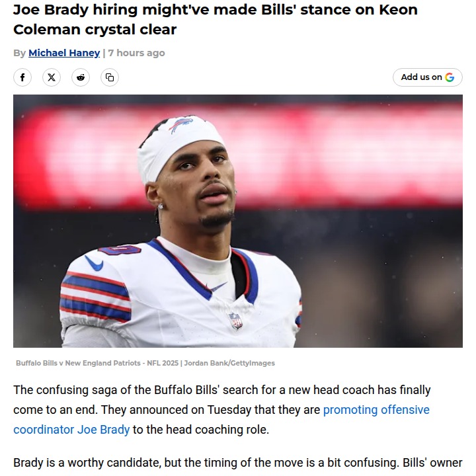This screenshot has width=476, height=476.
Task: Share the article on Reddit
Action: coord(81,77)
